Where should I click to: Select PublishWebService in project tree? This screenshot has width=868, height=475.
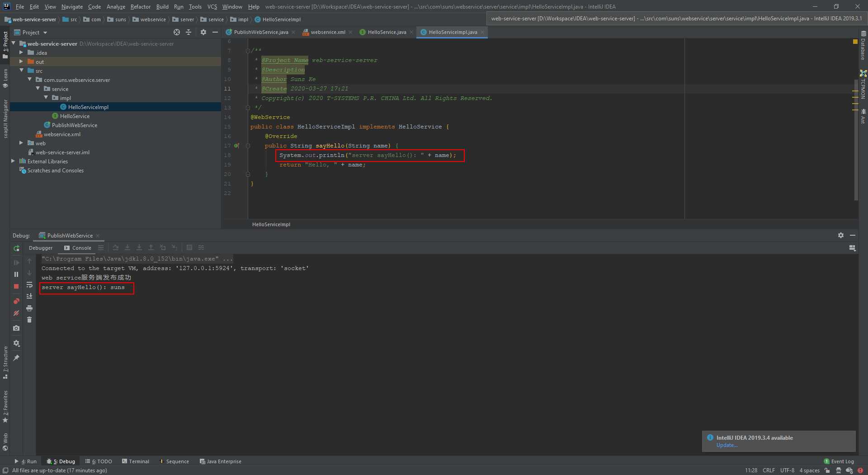[x=75, y=125]
